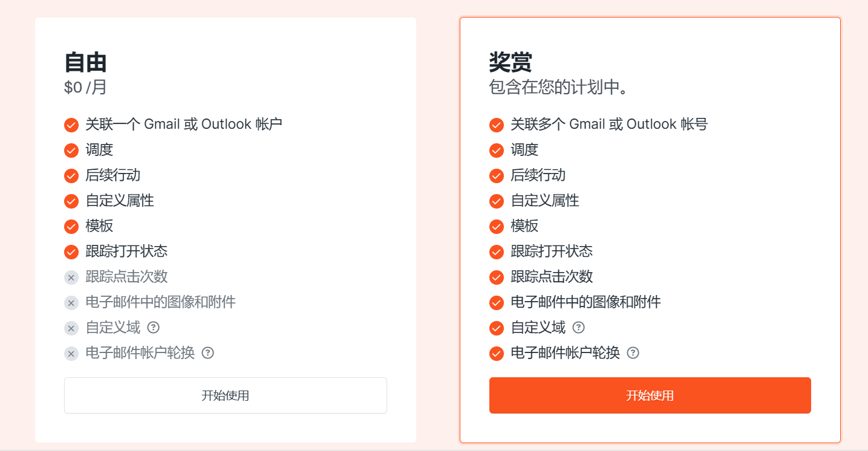Click the help icon beside 电子邮件帐户轮换 in the 奖赏 plan

(x=633, y=353)
